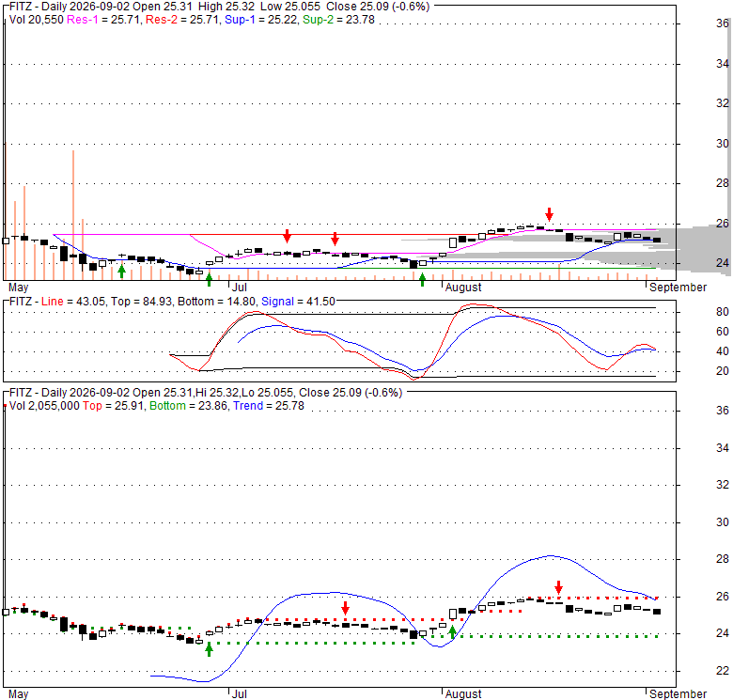Click the green up arrow after August in the bottom chart
Viewport: 733px width, 700px height.
coord(453,632)
